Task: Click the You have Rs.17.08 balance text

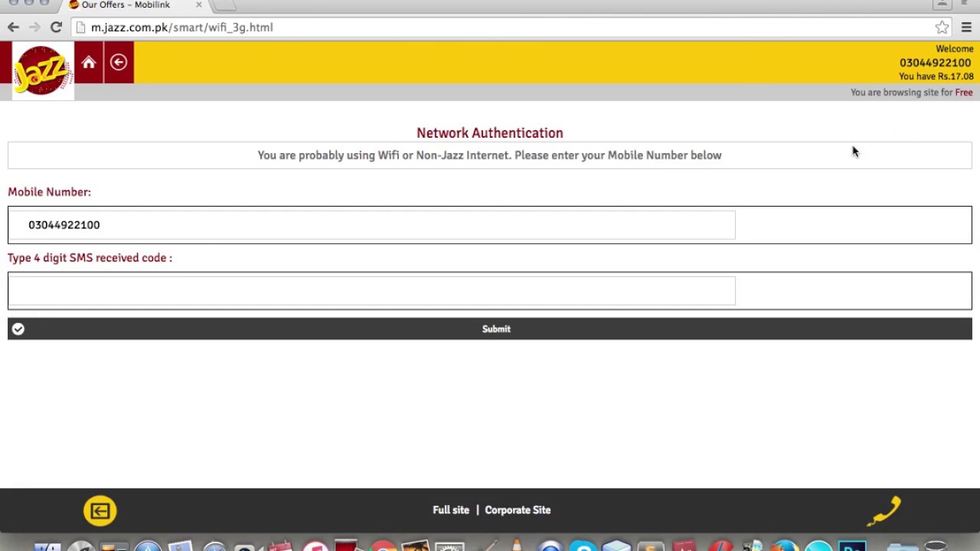Action: 936,77
